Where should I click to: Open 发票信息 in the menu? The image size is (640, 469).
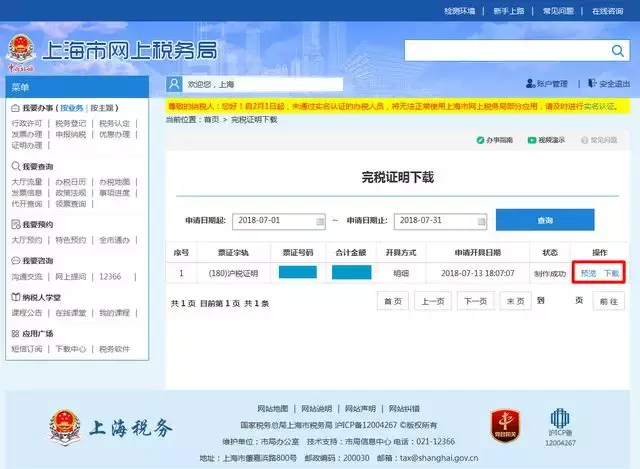[27, 193]
